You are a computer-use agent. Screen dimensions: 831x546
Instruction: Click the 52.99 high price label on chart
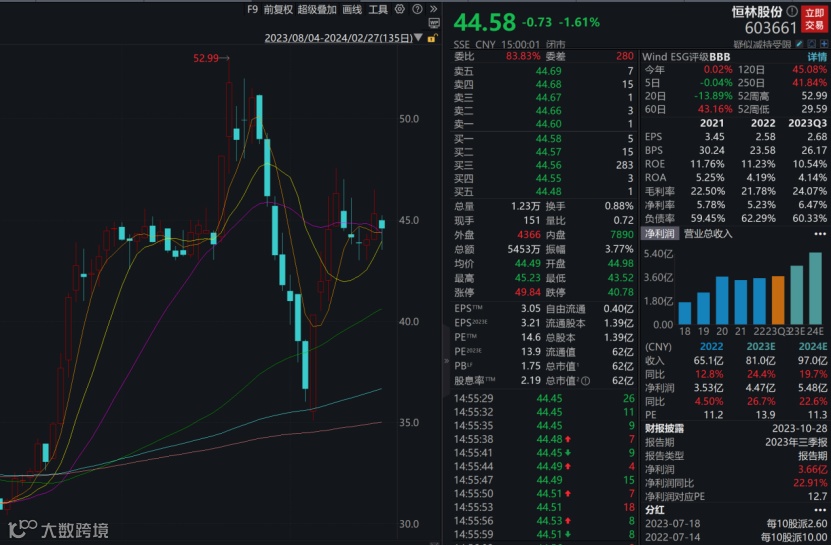pyautogui.click(x=206, y=58)
